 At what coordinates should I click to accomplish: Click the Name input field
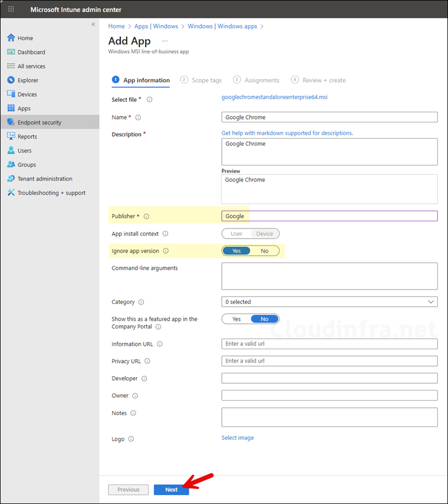coord(330,117)
